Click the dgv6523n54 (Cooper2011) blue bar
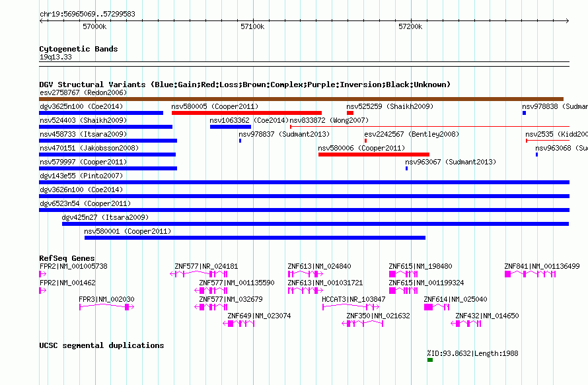This screenshot has height=385, width=588. coord(304,210)
